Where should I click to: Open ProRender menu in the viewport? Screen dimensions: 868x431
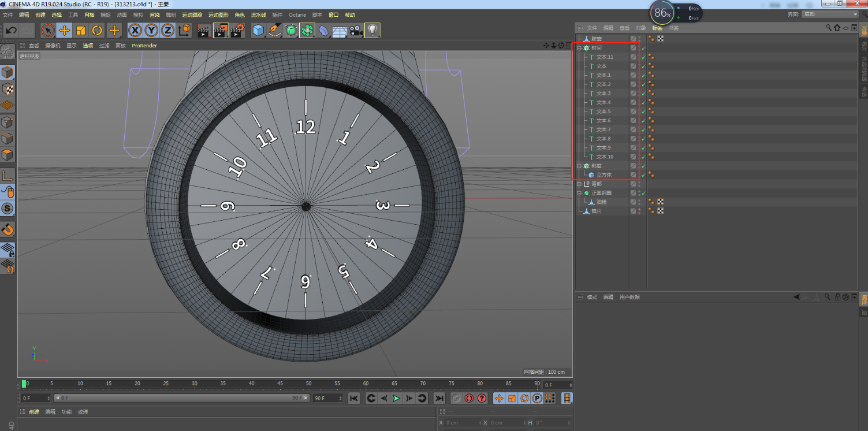click(144, 46)
